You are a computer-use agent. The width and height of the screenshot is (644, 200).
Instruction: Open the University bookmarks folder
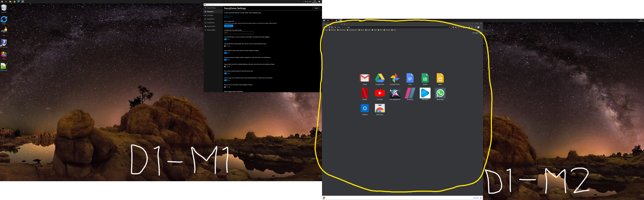click(387, 30)
